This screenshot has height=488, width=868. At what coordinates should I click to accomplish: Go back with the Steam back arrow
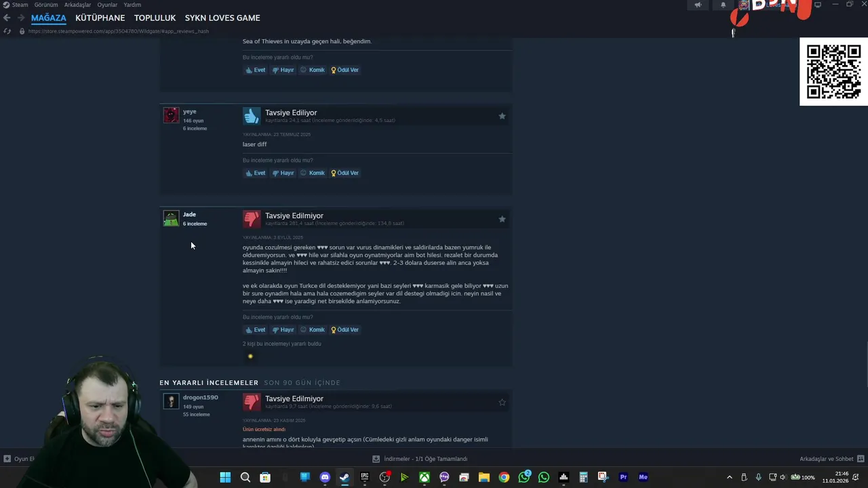[7, 18]
